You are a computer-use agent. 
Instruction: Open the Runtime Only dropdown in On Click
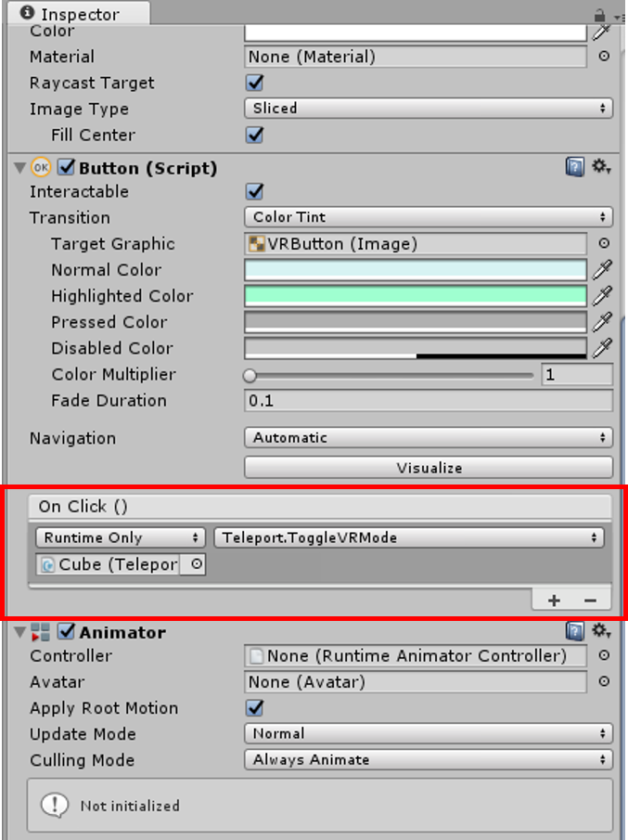[x=121, y=537]
